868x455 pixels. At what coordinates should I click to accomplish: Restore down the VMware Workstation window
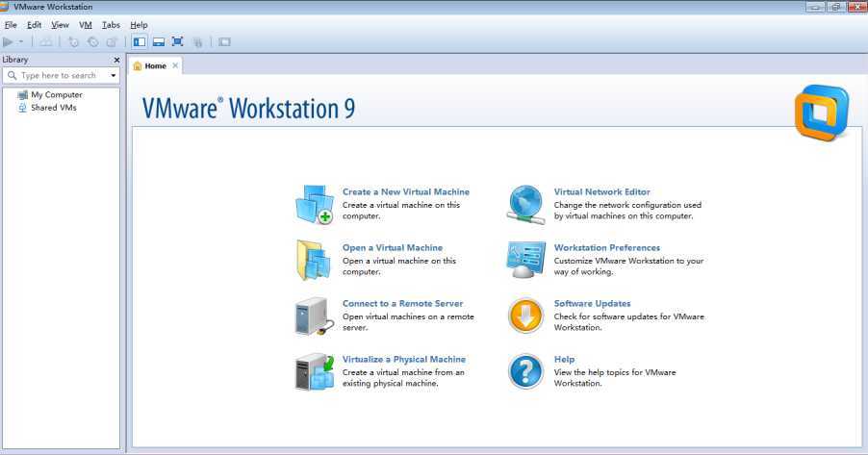coord(836,7)
